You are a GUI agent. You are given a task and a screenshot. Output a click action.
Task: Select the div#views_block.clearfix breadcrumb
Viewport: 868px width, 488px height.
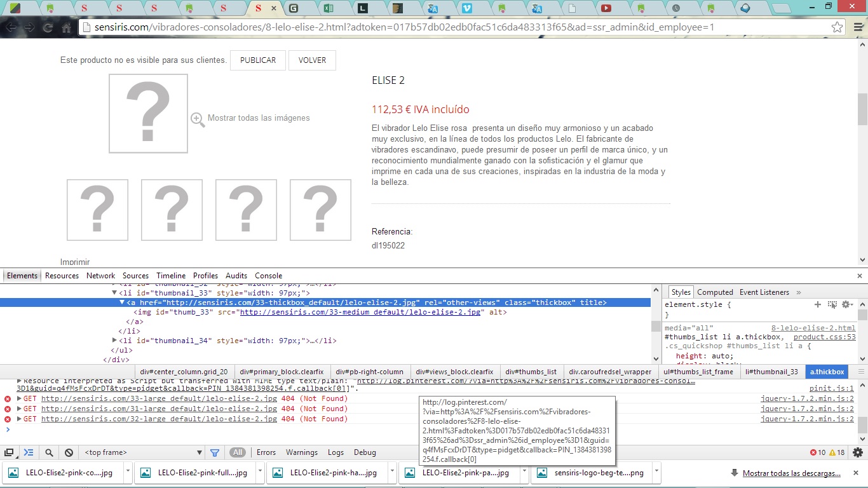tap(454, 372)
